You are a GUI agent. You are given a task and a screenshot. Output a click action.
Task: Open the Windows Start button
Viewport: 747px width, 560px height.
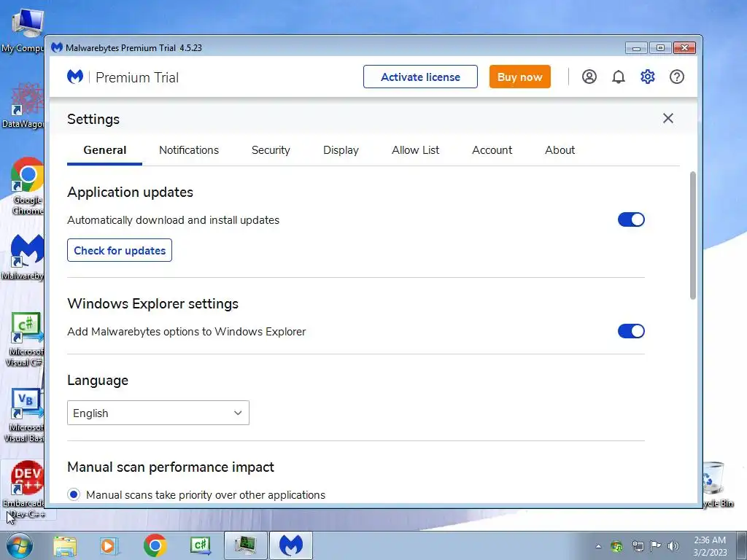(x=18, y=545)
